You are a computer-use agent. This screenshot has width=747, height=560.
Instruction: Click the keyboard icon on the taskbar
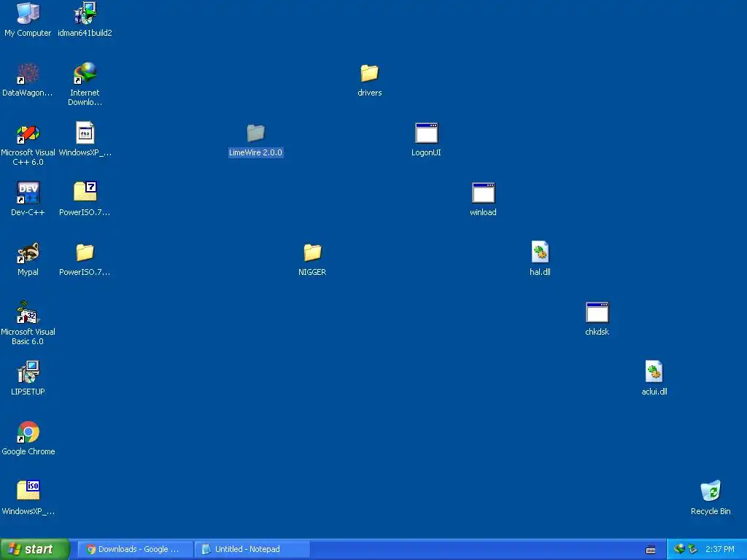click(x=651, y=550)
